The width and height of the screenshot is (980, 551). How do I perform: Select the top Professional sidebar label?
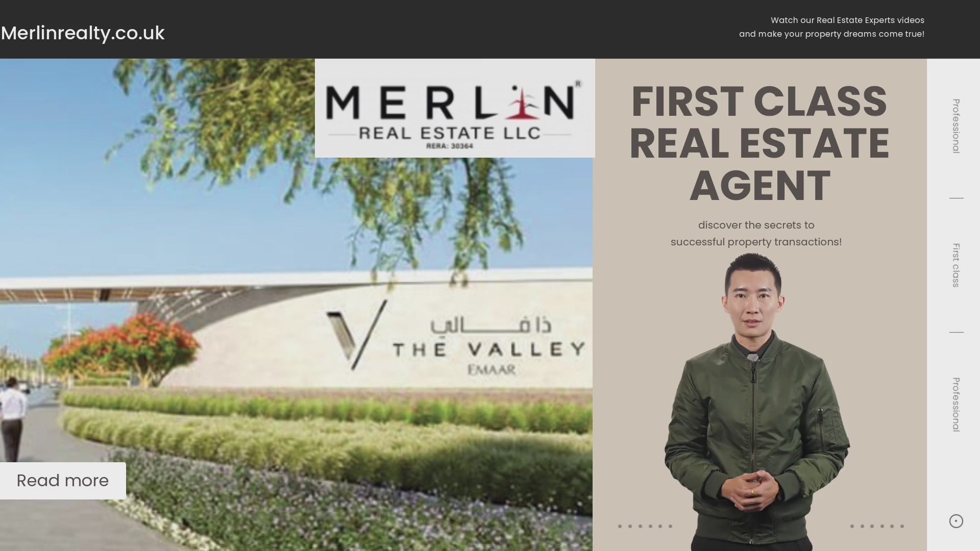pyautogui.click(x=956, y=126)
